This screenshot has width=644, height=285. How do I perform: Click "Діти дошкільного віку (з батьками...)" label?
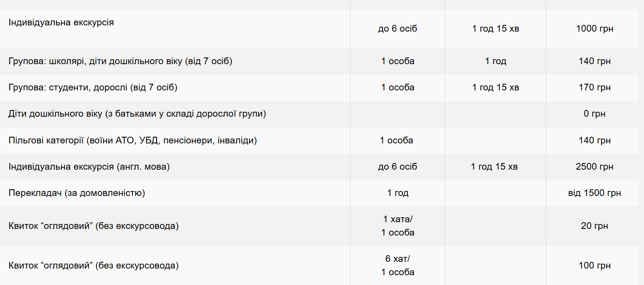point(137,114)
